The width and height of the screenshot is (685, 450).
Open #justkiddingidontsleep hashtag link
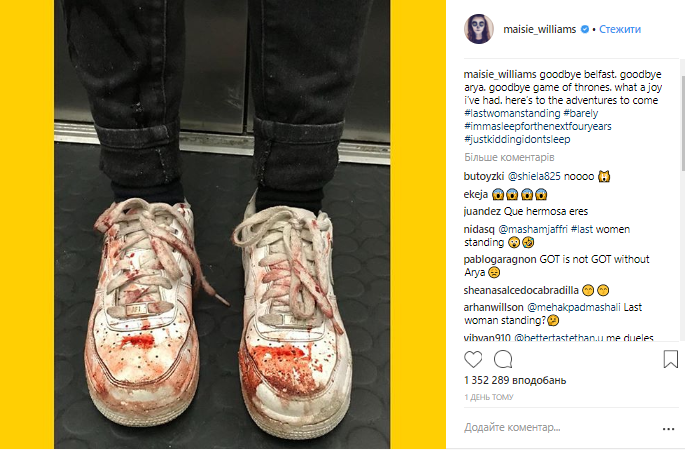tap(517, 139)
